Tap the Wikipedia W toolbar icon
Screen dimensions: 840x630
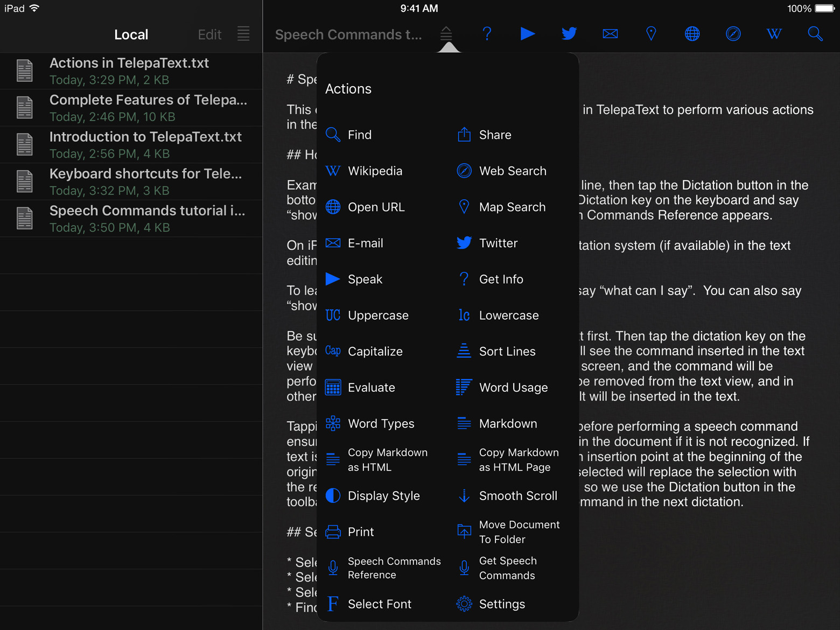click(x=774, y=34)
